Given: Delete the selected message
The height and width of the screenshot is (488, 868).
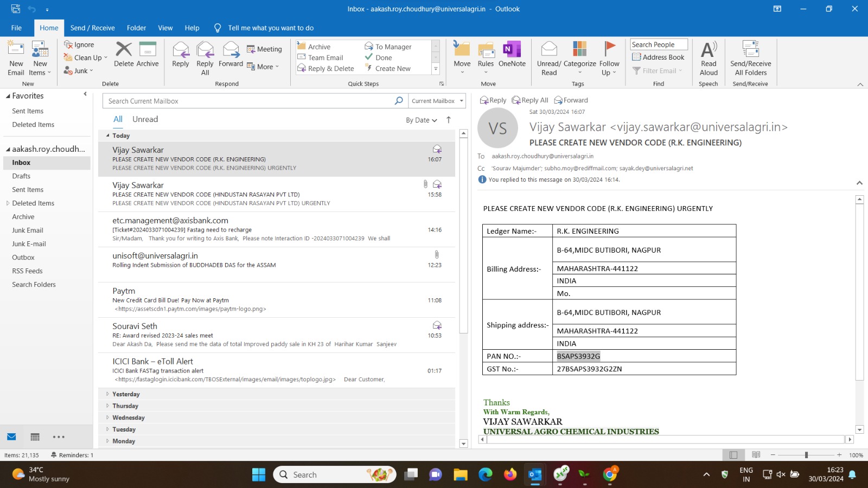Looking at the screenshot, I should click(x=124, y=55).
